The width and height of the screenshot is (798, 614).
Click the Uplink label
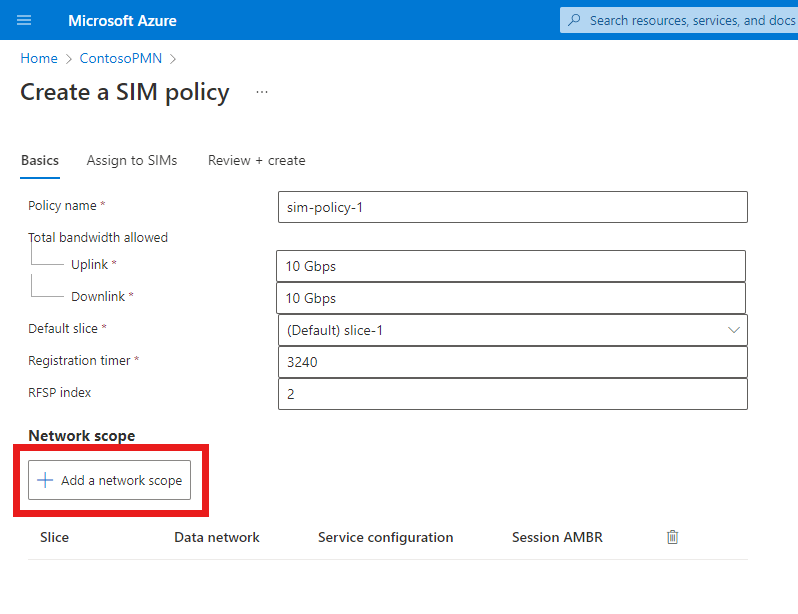(x=90, y=265)
